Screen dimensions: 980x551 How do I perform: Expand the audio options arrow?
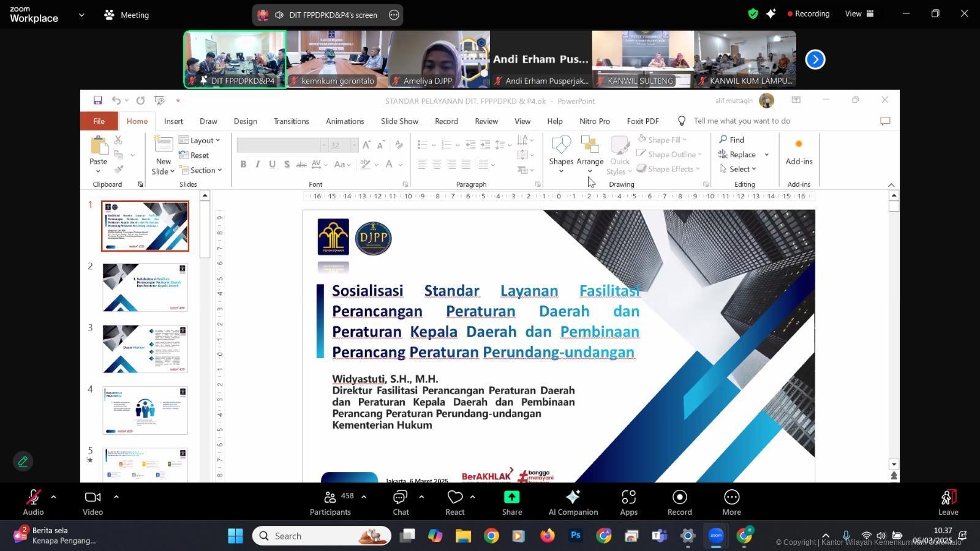53,497
